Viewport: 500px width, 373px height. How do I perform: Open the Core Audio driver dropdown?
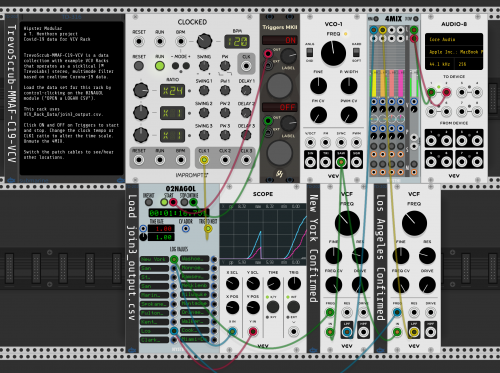(x=454, y=39)
